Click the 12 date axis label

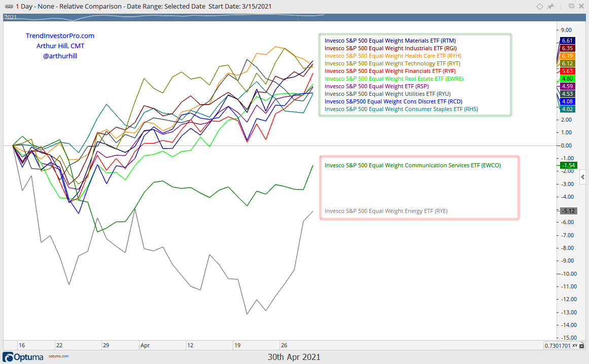click(190, 345)
